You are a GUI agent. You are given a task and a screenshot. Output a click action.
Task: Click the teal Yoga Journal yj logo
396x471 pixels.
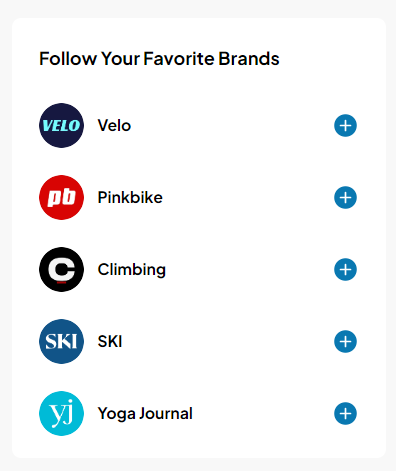(x=61, y=413)
